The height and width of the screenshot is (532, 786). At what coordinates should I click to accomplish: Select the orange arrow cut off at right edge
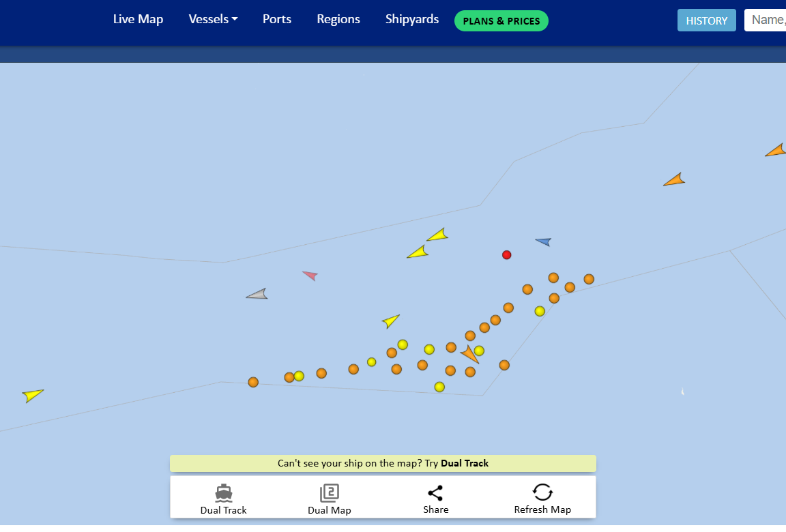[x=776, y=150]
